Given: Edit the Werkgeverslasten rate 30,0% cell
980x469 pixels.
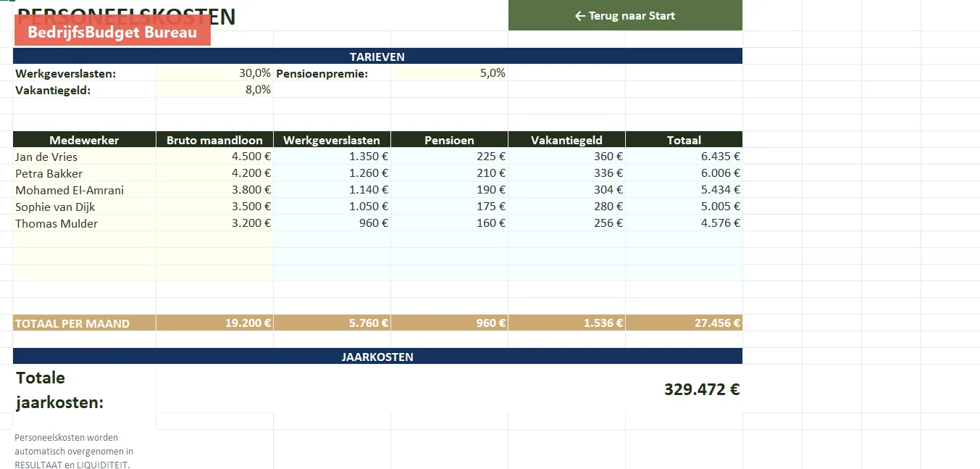Looking at the screenshot, I should [215, 73].
